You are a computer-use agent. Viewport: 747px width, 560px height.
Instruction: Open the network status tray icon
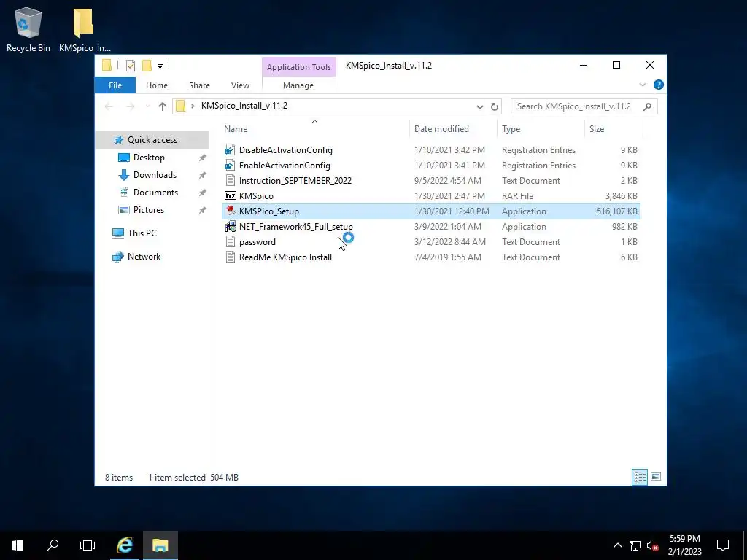point(635,545)
